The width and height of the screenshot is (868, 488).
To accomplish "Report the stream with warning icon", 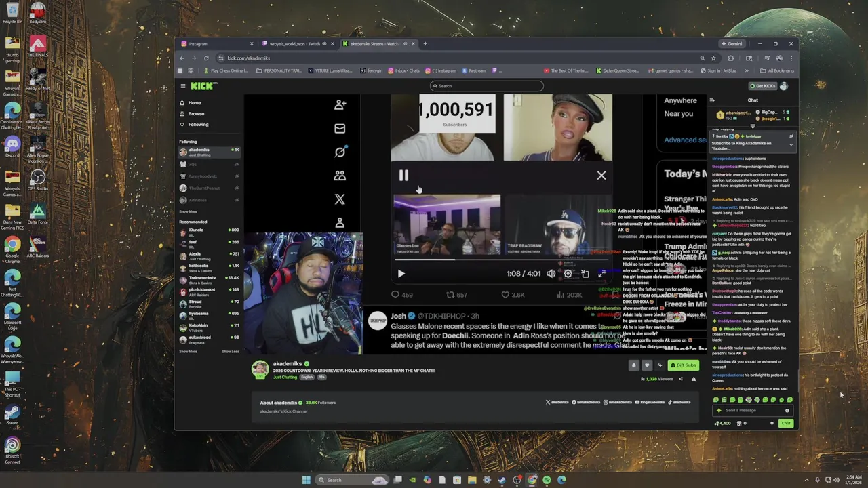I will click(x=693, y=379).
